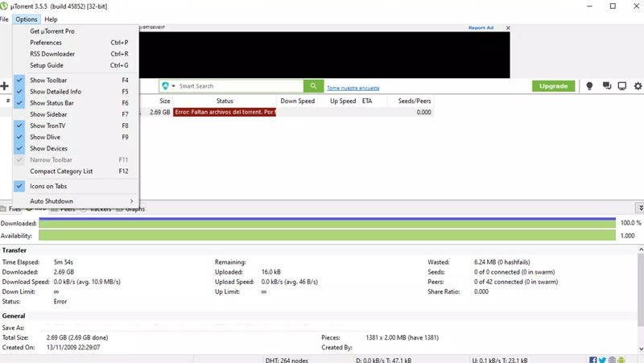This screenshot has height=363, width=644.
Task: Toggle Show Status Bar option
Action: [x=76, y=103]
